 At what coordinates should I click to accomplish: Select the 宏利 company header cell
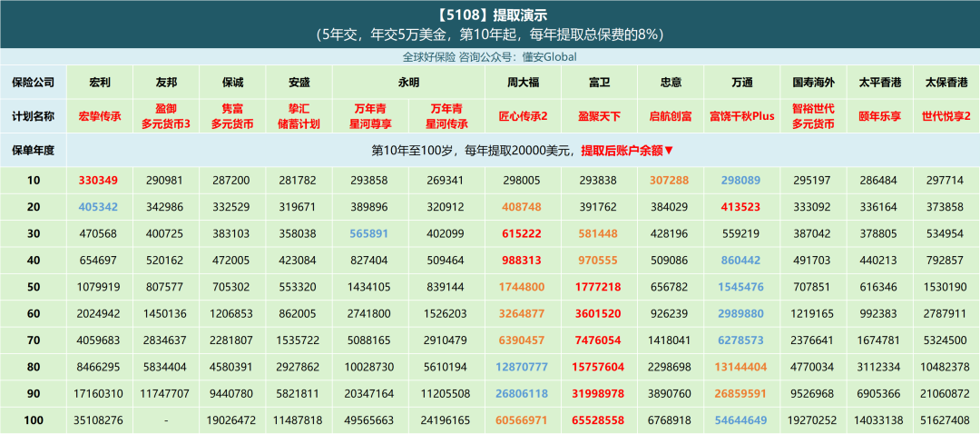[x=100, y=82]
